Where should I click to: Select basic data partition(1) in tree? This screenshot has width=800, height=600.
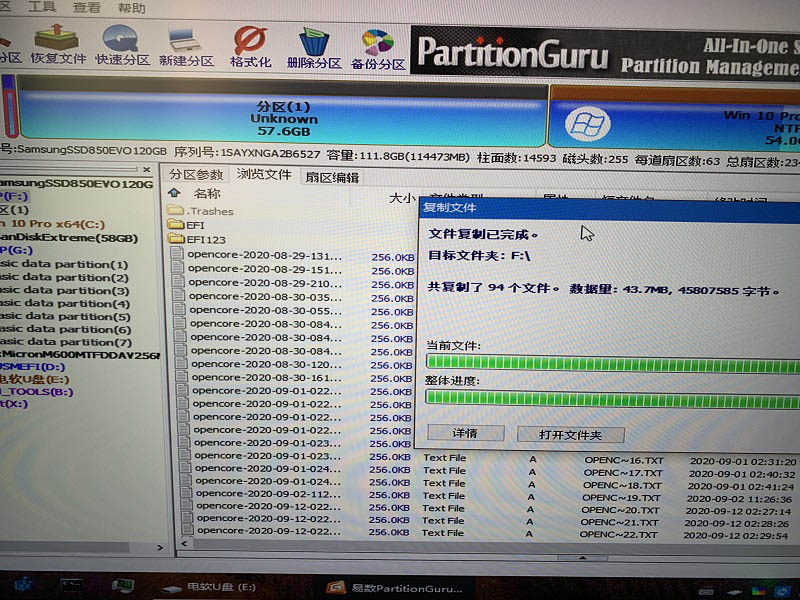(64, 264)
